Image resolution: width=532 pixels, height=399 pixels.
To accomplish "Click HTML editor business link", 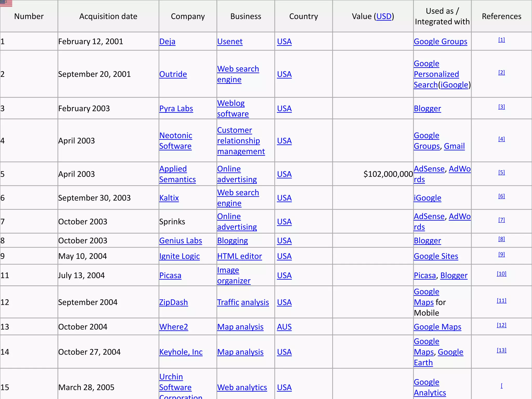I will coord(239,256).
